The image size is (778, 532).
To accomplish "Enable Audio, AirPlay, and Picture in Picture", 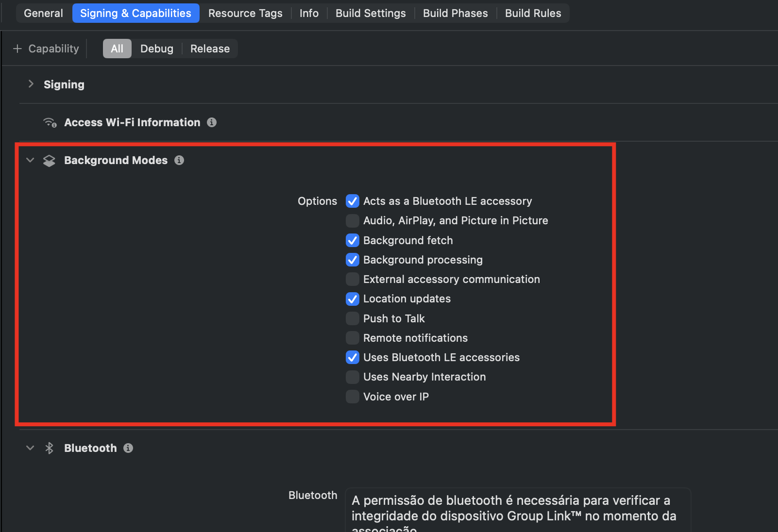I will click(x=353, y=221).
